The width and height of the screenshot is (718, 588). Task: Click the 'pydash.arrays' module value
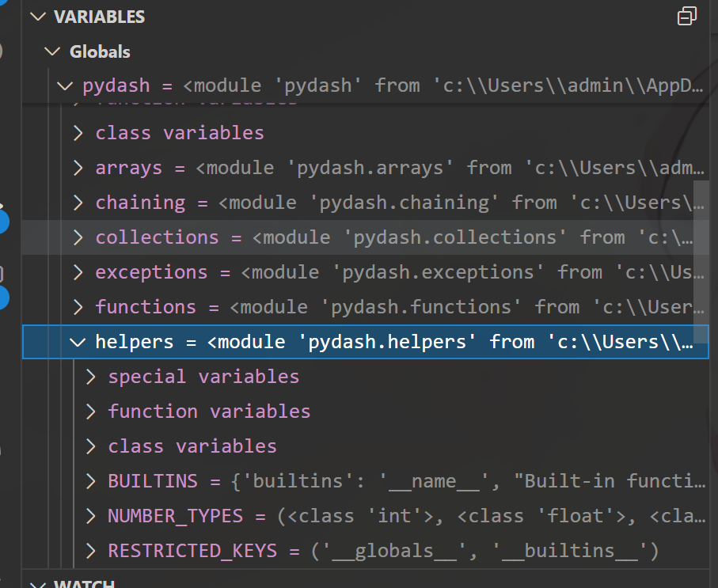coord(450,168)
